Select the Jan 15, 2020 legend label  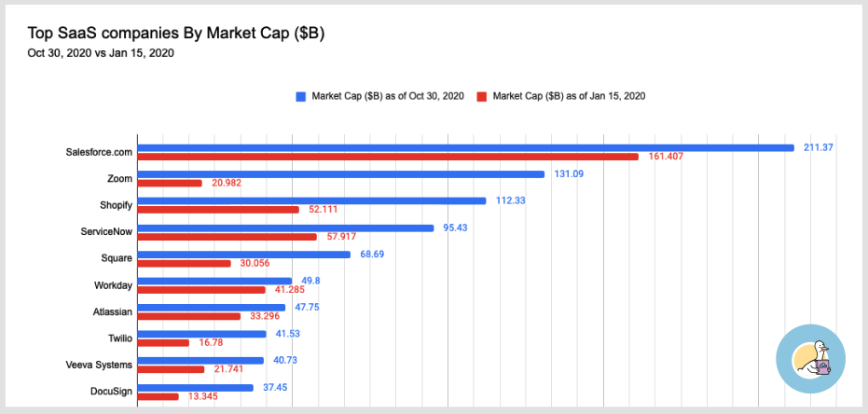[569, 96]
